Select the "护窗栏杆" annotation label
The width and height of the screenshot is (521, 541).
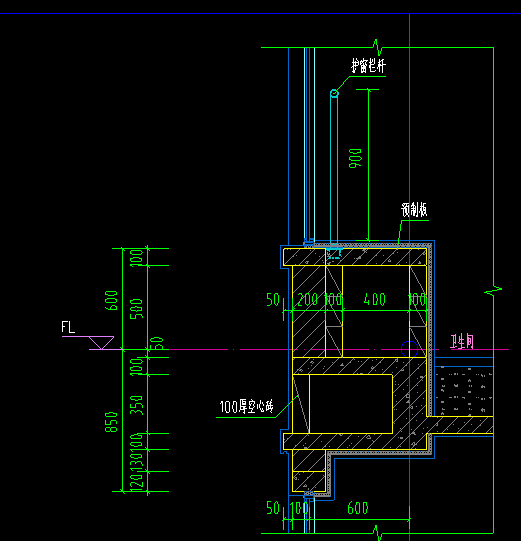368,66
